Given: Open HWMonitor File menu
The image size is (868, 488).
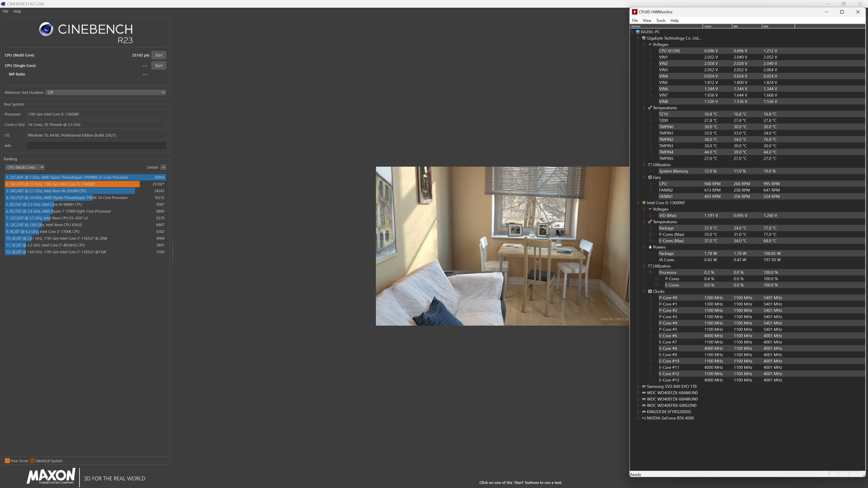Looking at the screenshot, I should (635, 21).
